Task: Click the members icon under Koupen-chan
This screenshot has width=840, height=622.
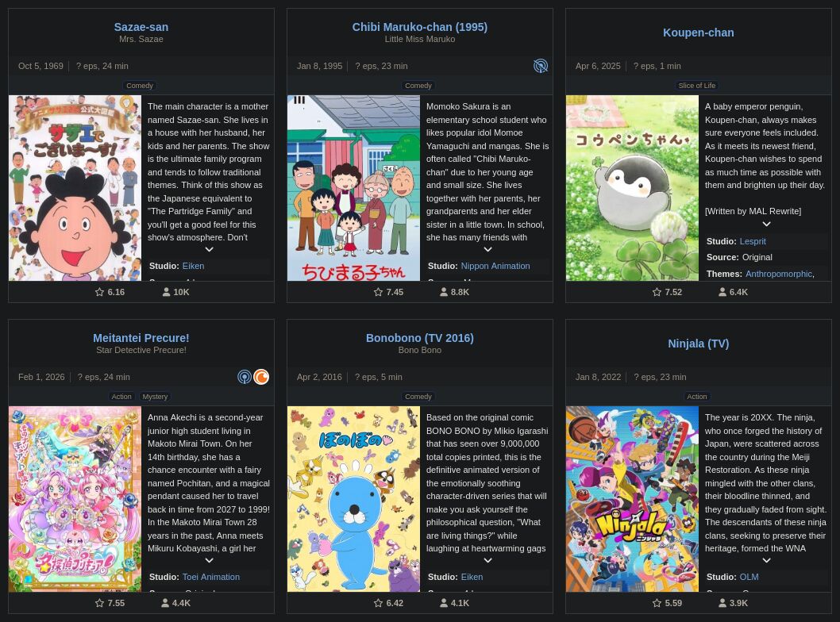Action: pos(722,292)
